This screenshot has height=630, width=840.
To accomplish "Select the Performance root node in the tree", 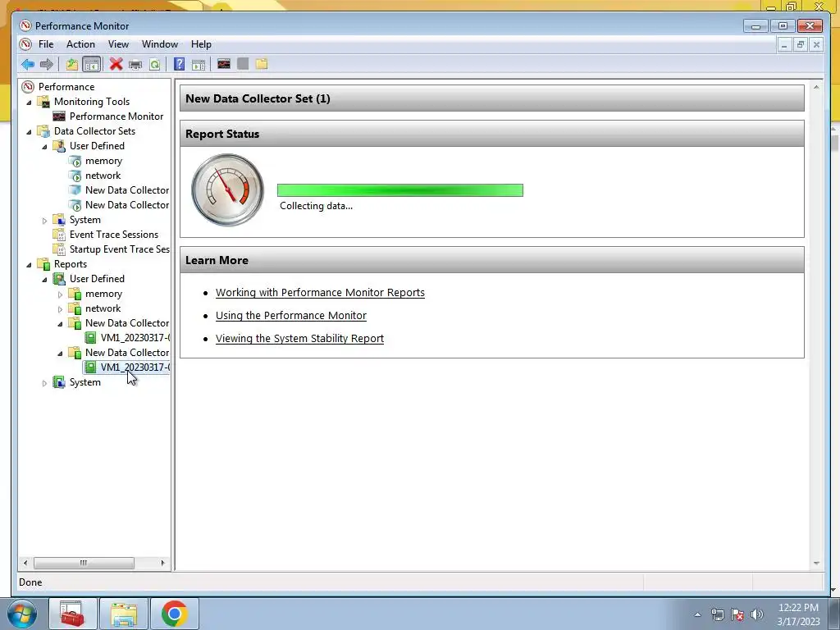I will point(66,87).
